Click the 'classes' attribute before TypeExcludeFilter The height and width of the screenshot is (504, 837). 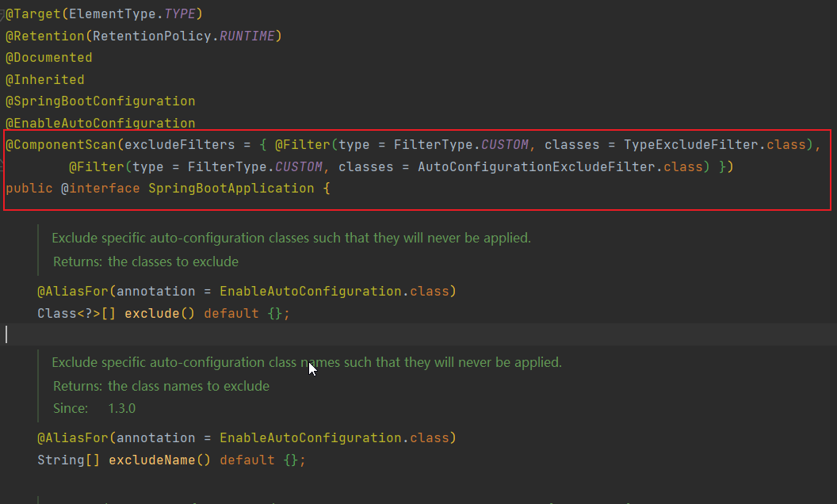pyautogui.click(x=571, y=145)
